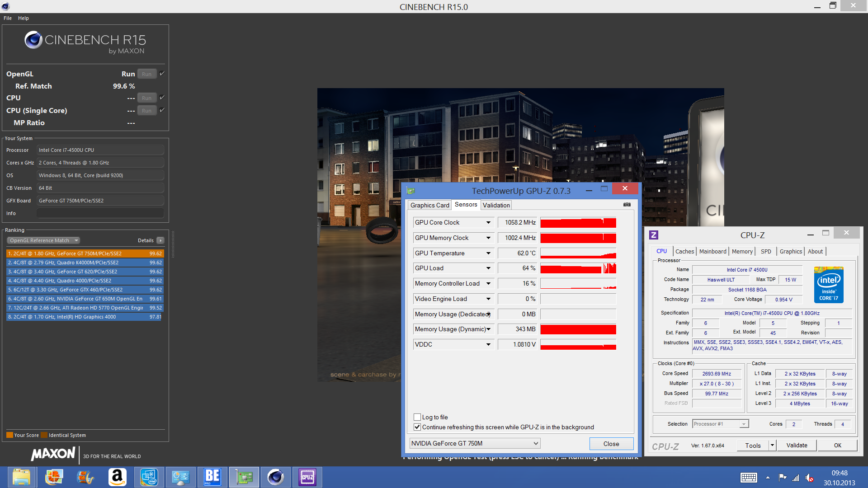
Task: Open the Graphics tab in CPU-Z
Action: click(791, 252)
